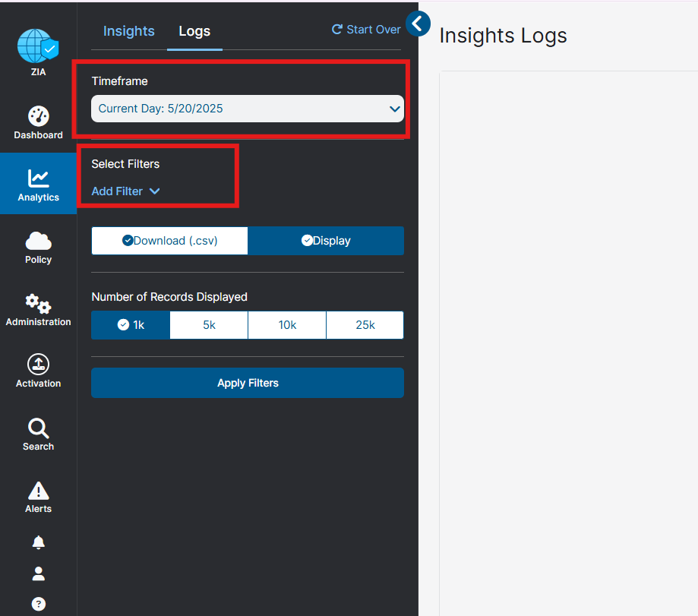Open the Administration gears icon
The image size is (698, 616).
tap(38, 304)
